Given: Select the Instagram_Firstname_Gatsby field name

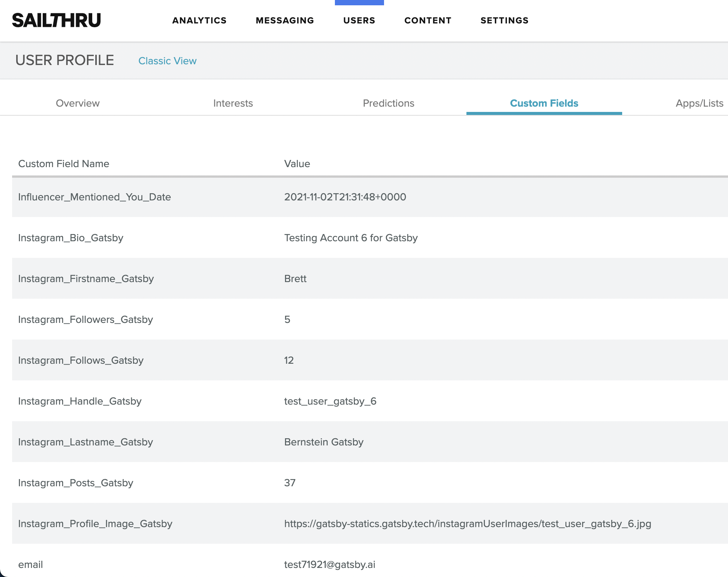Looking at the screenshot, I should click(x=86, y=279).
